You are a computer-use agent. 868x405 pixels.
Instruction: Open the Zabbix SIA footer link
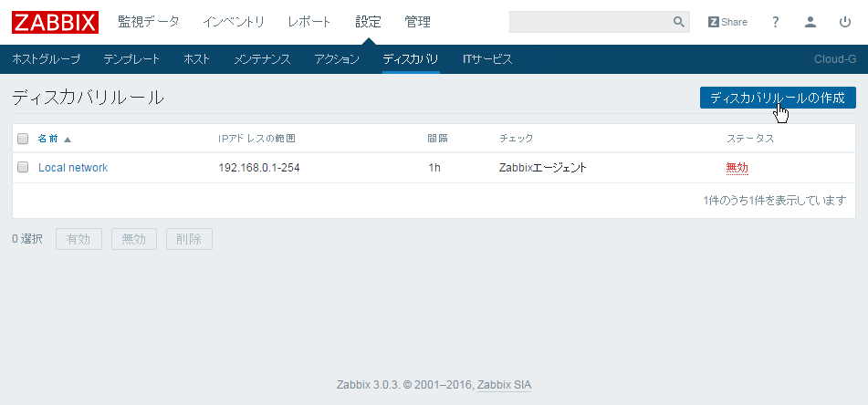click(x=504, y=385)
